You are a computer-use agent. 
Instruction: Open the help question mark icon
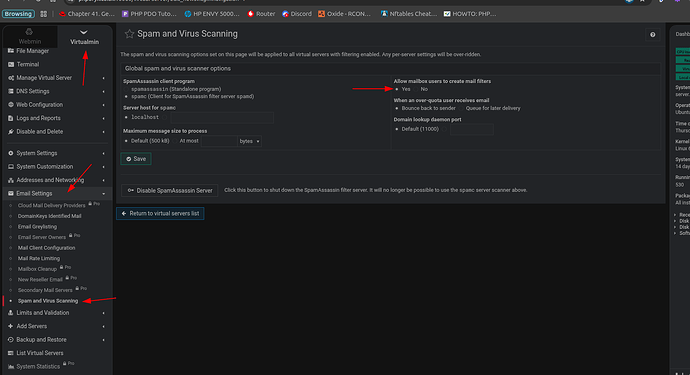click(x=653, y=35)
